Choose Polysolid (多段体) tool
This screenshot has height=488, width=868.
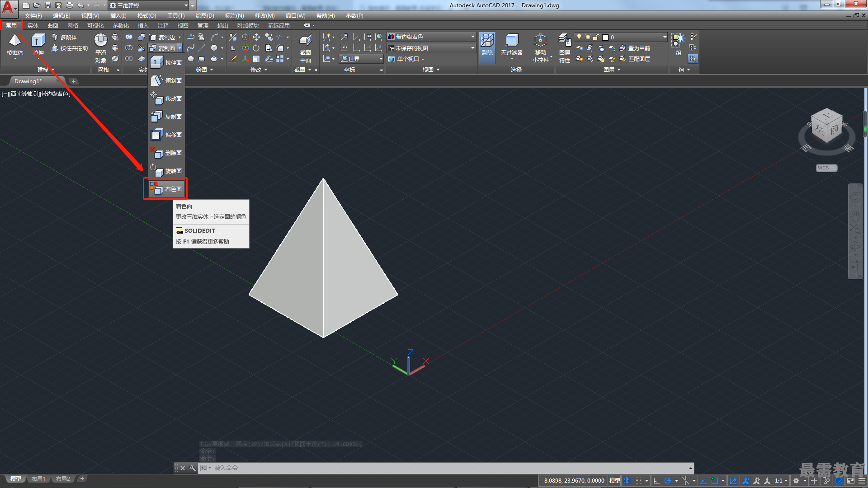pyautogui.click(x=64, y=38)
